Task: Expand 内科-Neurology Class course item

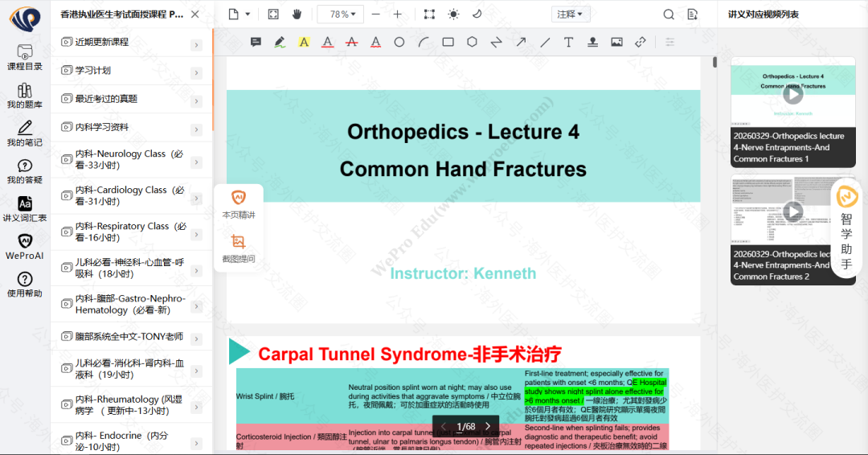Action: [x=196, y=161]
